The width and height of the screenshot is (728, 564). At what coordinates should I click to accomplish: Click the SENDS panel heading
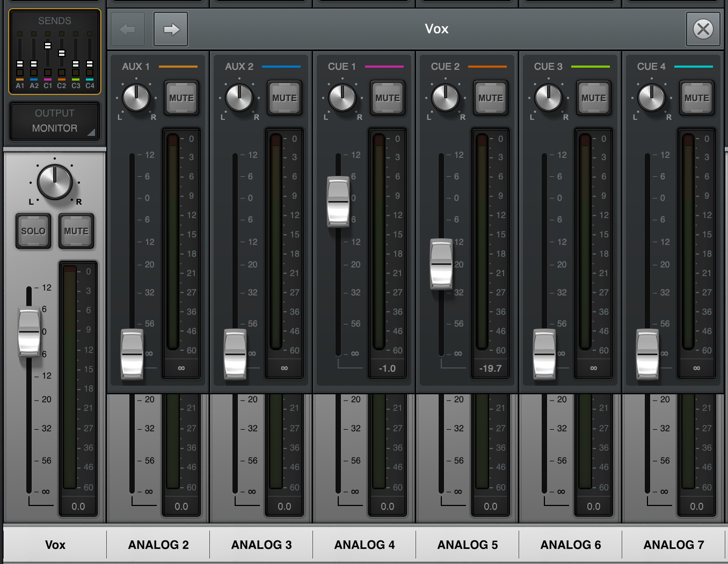click(55, 21)
